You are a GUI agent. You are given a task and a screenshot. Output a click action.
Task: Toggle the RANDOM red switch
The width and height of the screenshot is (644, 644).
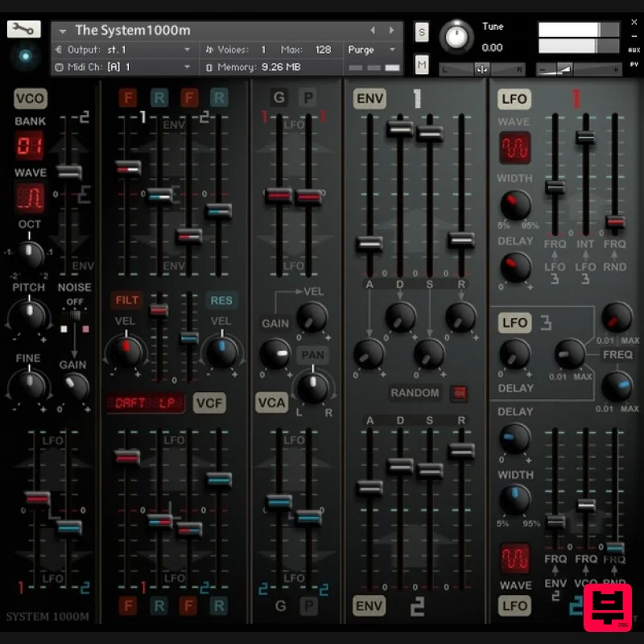click(x=459, y=393)
